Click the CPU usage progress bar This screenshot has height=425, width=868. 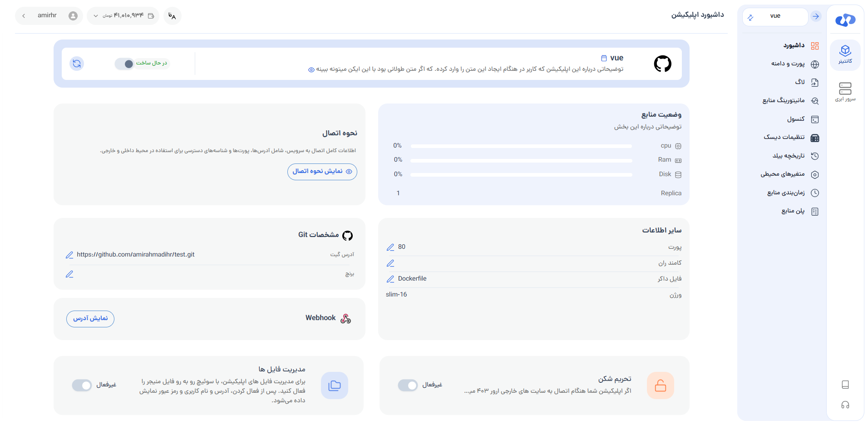[521, 146]
